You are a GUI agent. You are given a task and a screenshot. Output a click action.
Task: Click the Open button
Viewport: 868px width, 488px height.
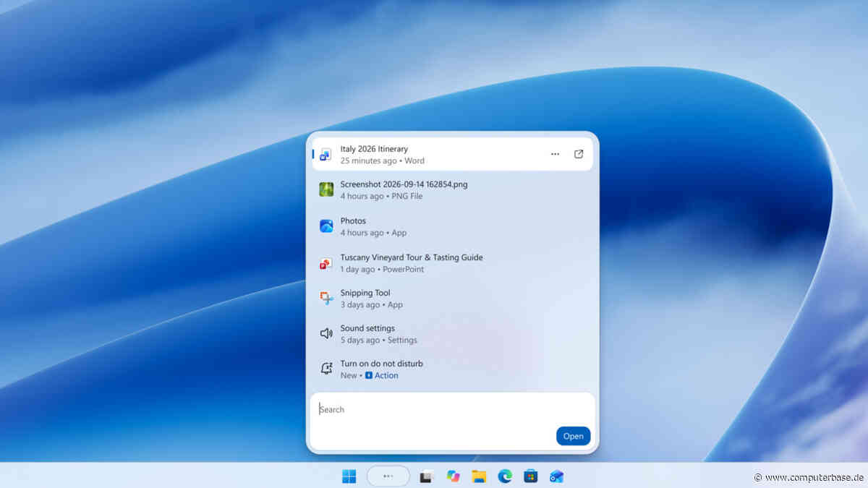point(574,436)
